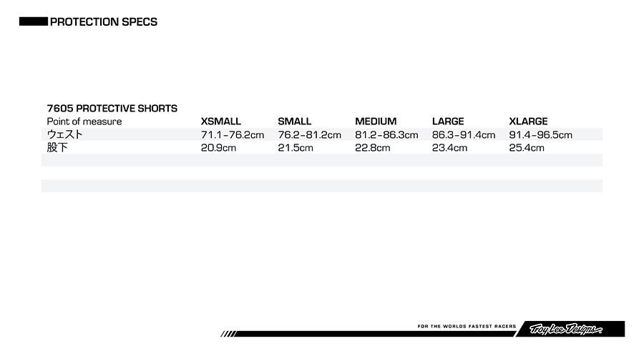
Task: Click the diagonal stripes in the footer
Action: coord(228,334)
